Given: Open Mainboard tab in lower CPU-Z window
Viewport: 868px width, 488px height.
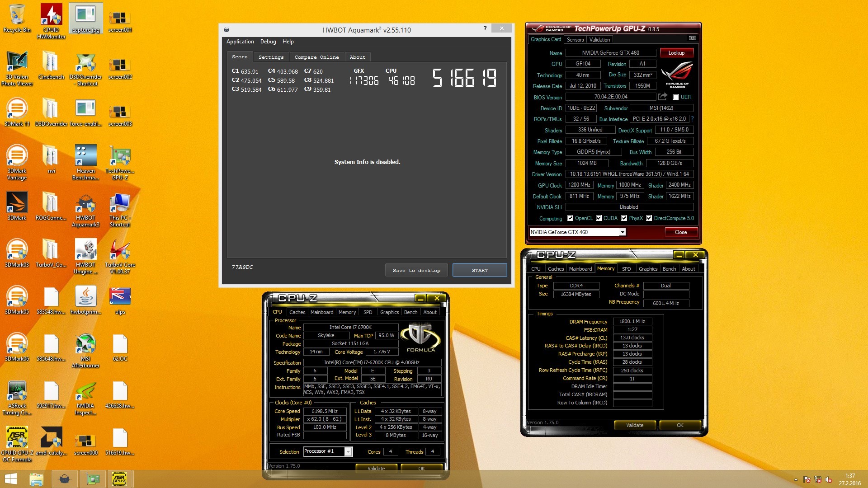Looking at the screenshot, I should (x=322, y=312).
